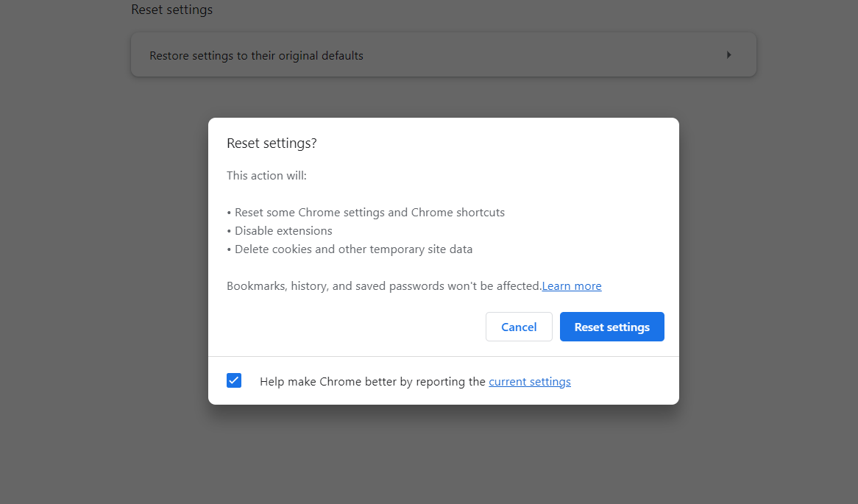Viewport: 858px width, 504px height.
Task: Click the 'This action will:' text
Action: pos(266,176)
